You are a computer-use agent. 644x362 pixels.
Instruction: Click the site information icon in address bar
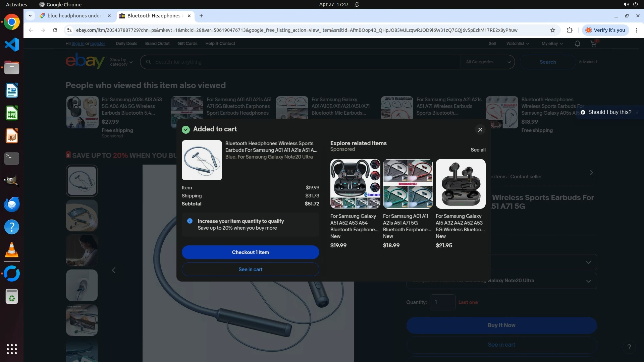(69, 30)
